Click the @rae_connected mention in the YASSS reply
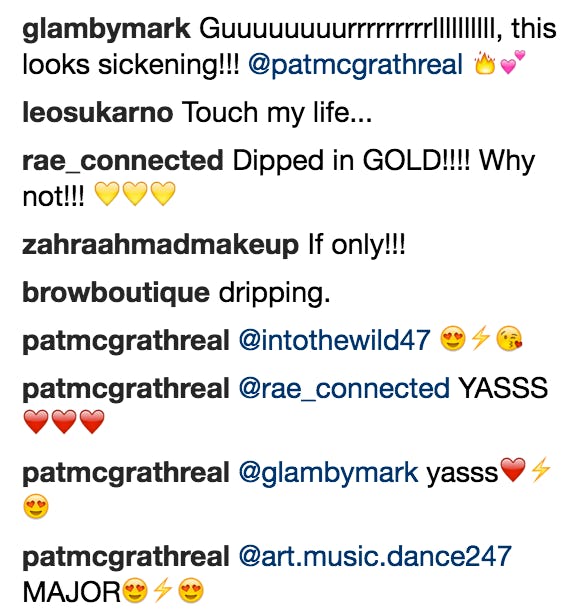The width and height of the screenshot is (578, 610). point(344,388)
